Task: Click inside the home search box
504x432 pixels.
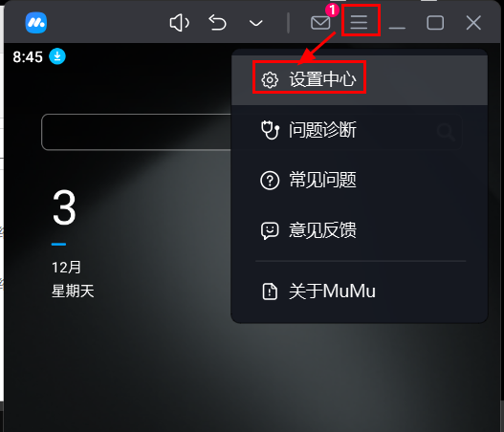Action: click(x=137, y=132)
